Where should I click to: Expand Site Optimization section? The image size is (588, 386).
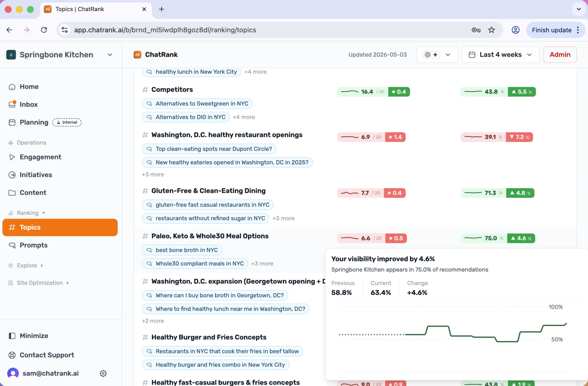pyautogui.click(x=39, y=283)
